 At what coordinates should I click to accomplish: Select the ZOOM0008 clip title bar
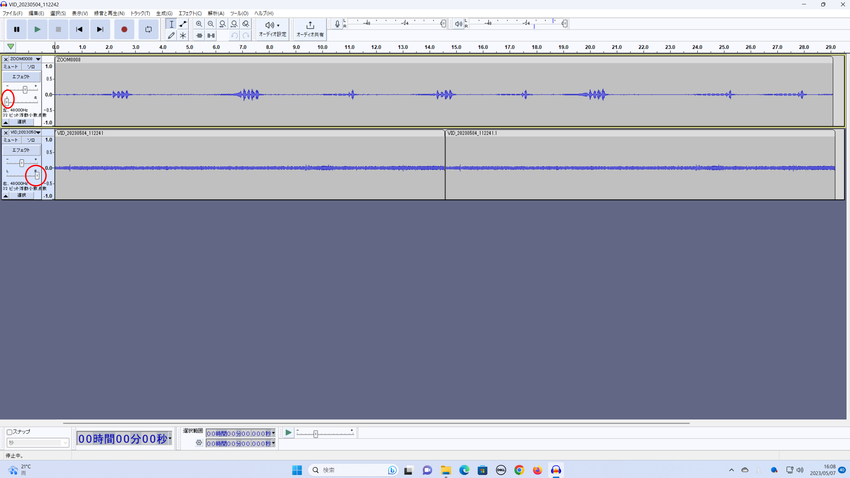444,60
